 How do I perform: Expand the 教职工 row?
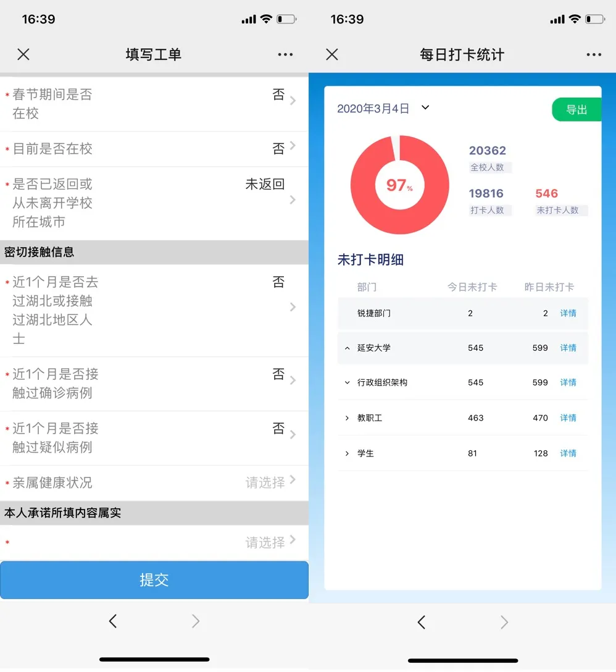click(348, 418)
